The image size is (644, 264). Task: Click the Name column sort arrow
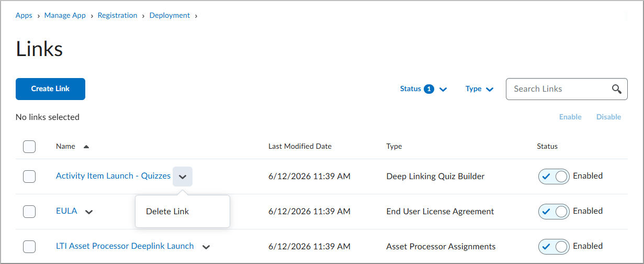pyautogui.click(x=86, y=147)
